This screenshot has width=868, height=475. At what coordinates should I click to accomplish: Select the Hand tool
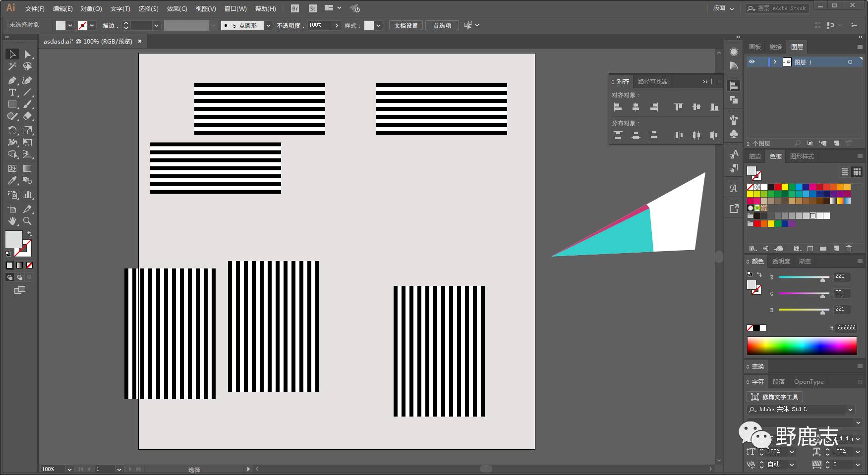click(x=12, y=221)
